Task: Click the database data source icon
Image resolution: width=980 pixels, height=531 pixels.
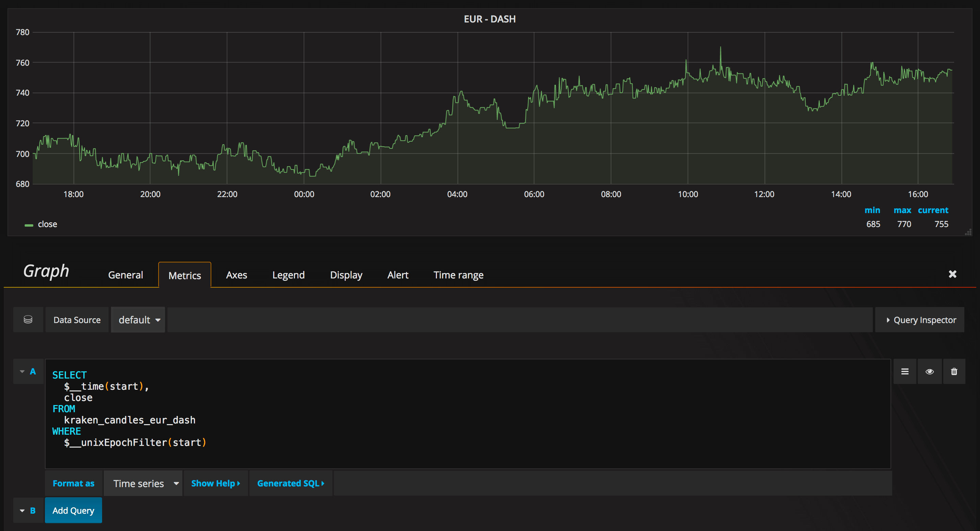Action: [x=28, y=320]
